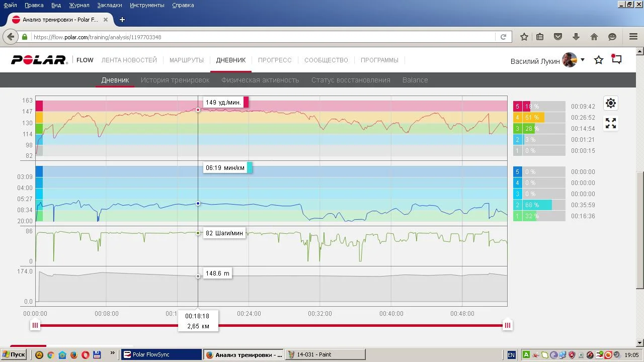
Task: Open МАРШРУТЫ navigation link
Action: pyautogui.click(x=186, y=60)
